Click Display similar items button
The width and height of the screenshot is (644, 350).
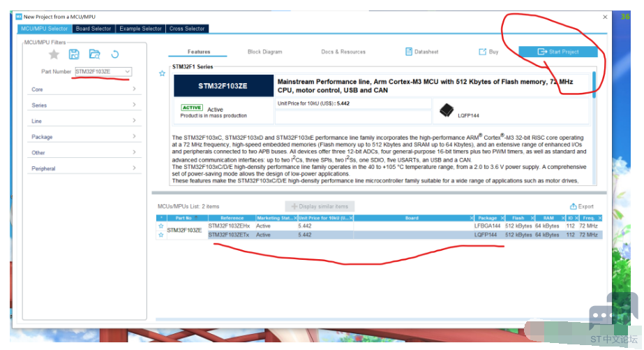(320, 207)
